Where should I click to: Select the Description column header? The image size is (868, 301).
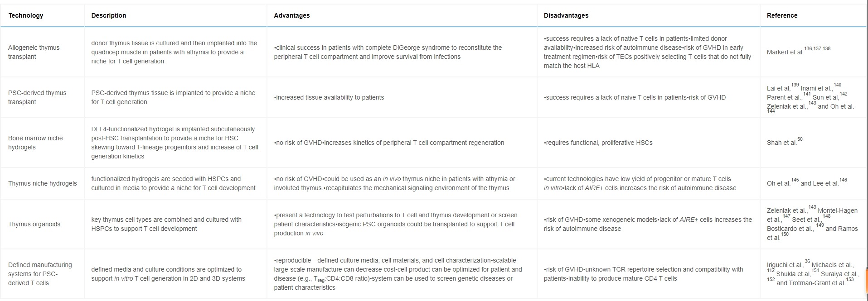(x=109, y=15)
